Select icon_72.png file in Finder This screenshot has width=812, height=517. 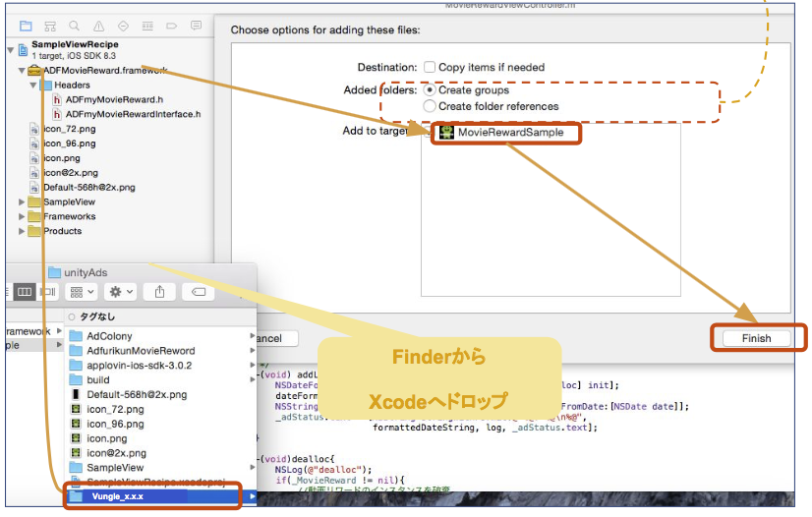115,409
